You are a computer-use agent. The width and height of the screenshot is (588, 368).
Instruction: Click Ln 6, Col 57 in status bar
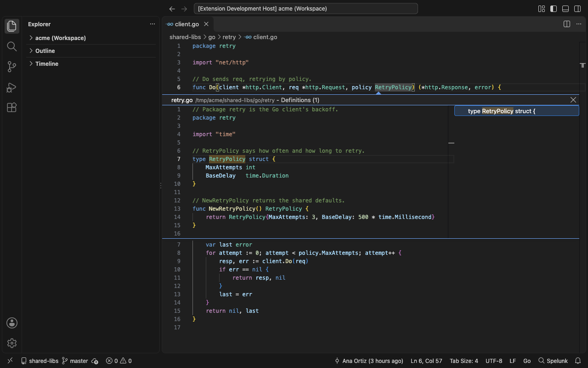426,361
